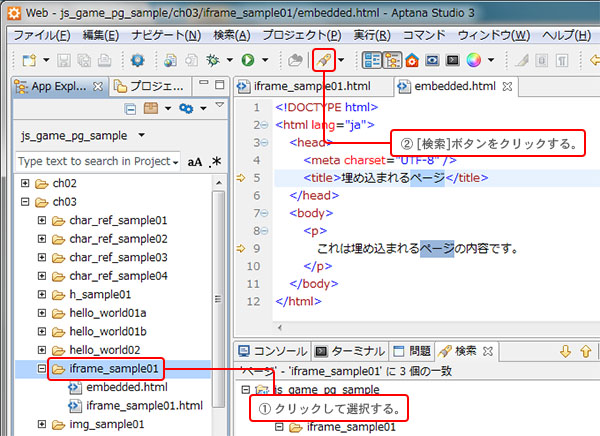Open the color wheel Themes icon
This screenshot has height=436, width=600.
(474, 60)
